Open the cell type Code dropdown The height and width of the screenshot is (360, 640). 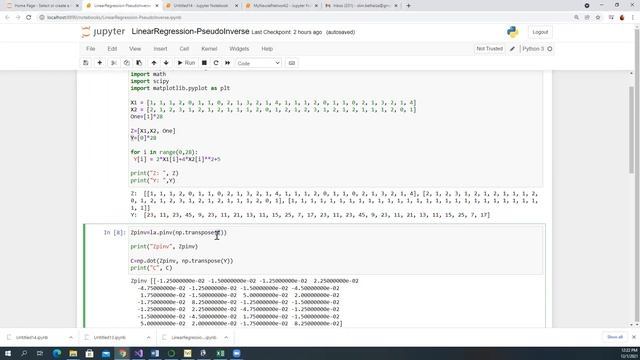click(258, 63)
